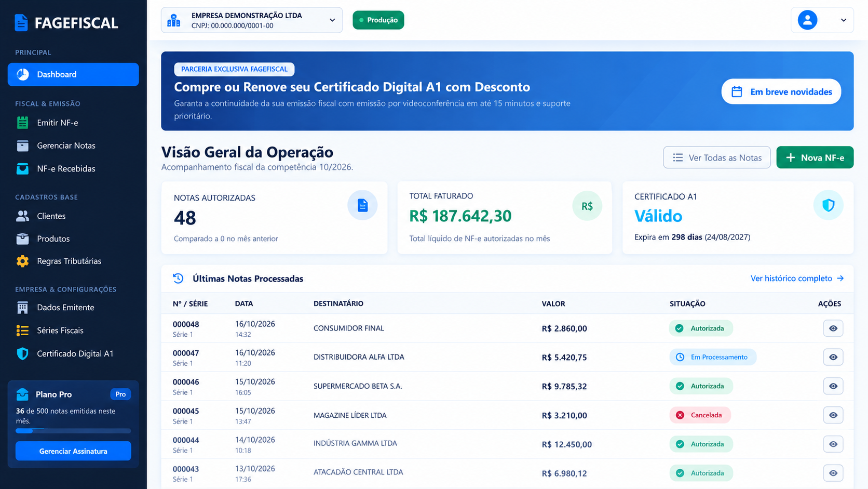Click the Produtos box icon

coord(22,239)
